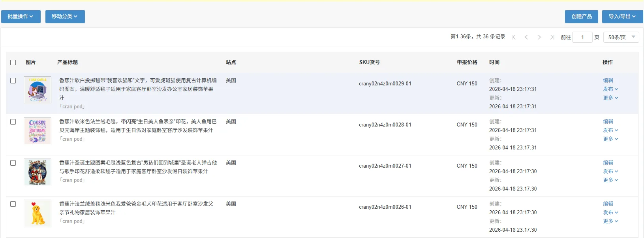Jump to last page pagination icon
This screenshot has height=238, width=644.
(x=552, y=37)
